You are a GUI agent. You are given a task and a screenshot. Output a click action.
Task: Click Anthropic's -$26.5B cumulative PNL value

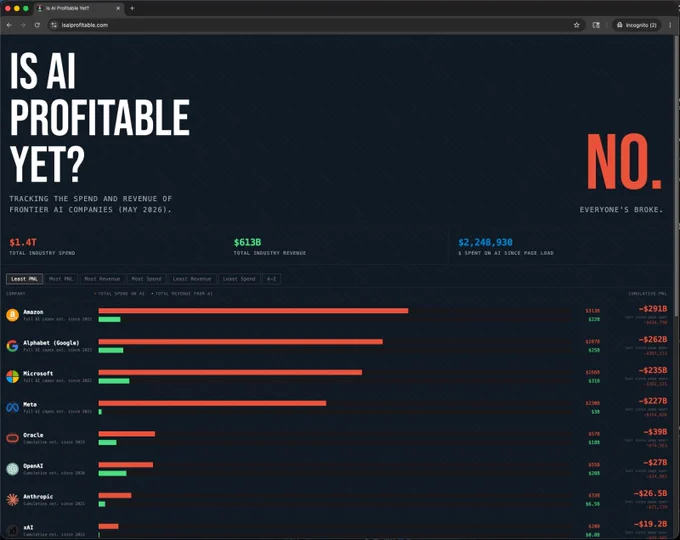(x=651, y=493)
